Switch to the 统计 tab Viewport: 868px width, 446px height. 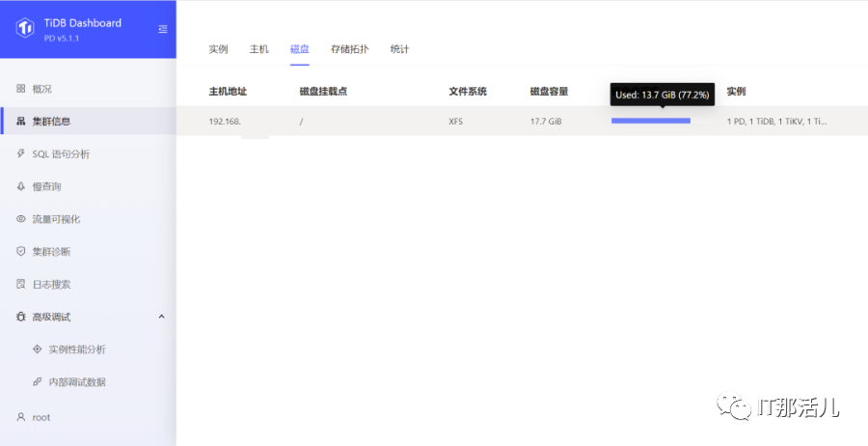pos(399,49)
